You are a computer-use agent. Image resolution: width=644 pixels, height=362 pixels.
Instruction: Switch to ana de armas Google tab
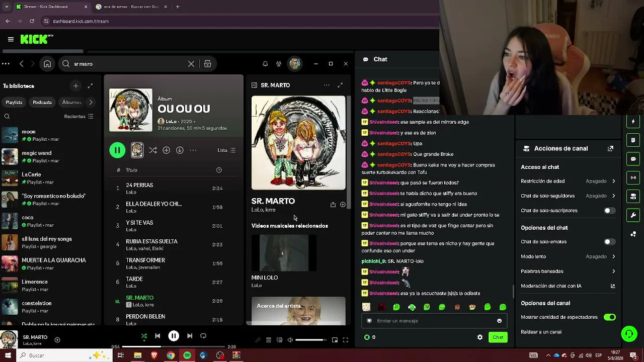click(x=132, y=7)
